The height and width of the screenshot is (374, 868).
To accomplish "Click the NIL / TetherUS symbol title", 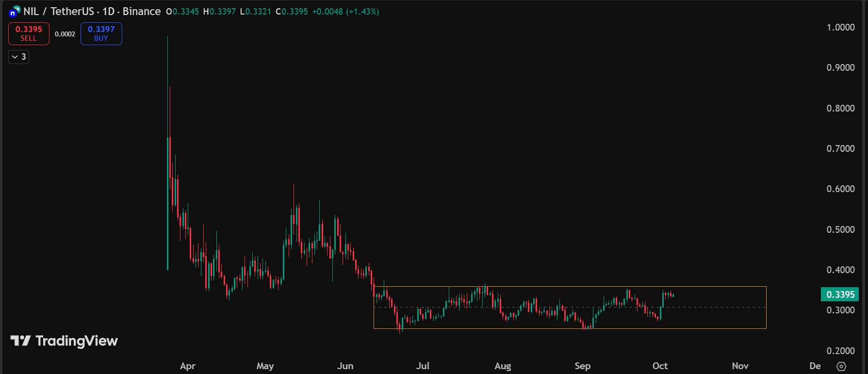I will tap(58, 11).
